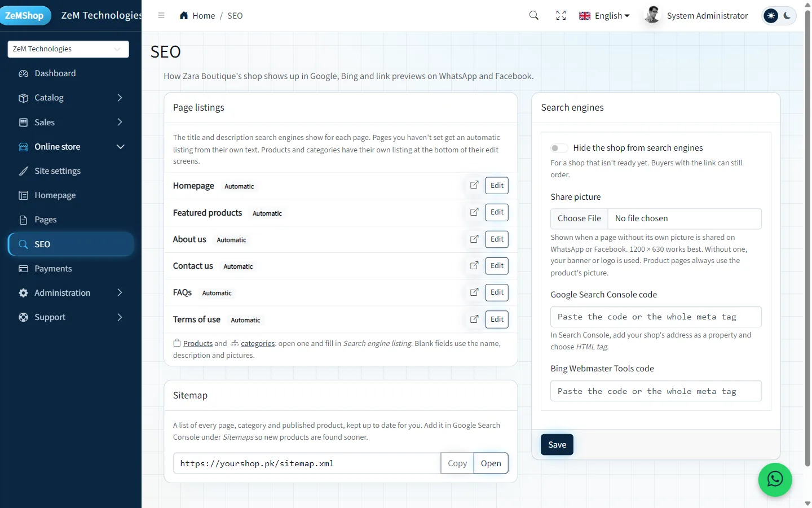Click the sitemap URL field
This screenshot has height=508, width=812.
(307, 463)
